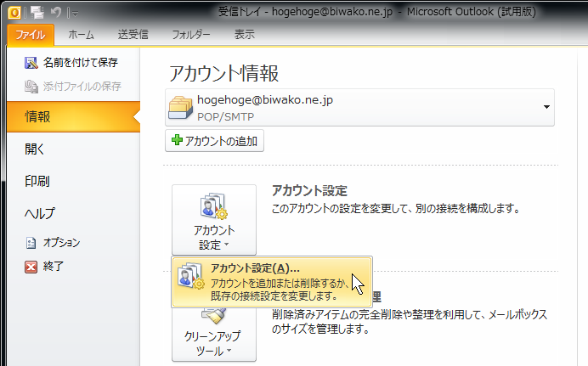This screenshot has height=366, width=588.
Task: Click the アカウント設定 heading text
Action: tap(309, 191)
